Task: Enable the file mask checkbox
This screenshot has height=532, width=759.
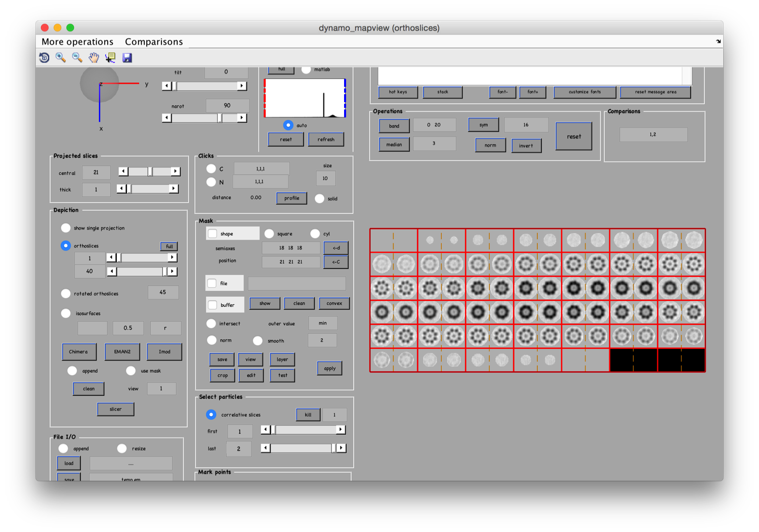Action: tap(212, 283)
